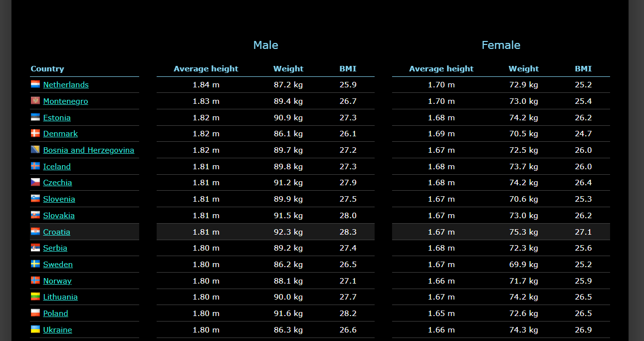Screen dimensions: 644x341
Task: Open the Estonia country link
Action: coord(57,118)
